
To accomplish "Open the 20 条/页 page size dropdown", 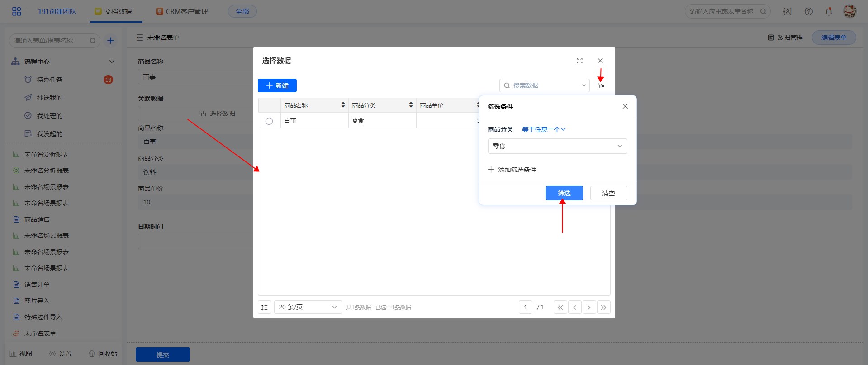I will point(308,308).
